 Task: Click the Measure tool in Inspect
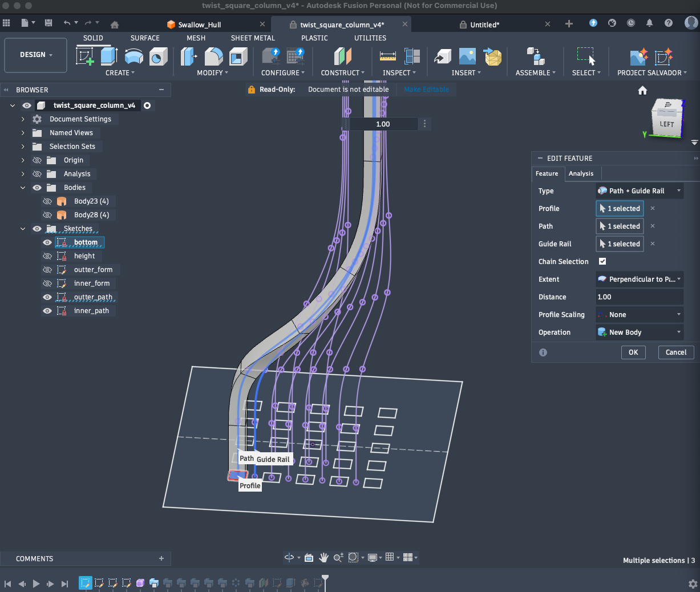coord(387,56)
